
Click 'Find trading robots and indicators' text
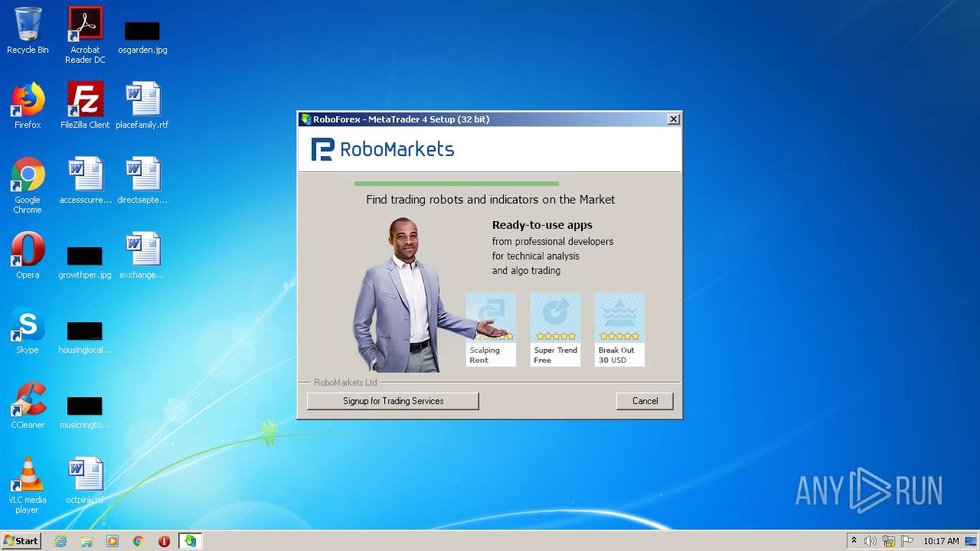click(x=491, y=200)
